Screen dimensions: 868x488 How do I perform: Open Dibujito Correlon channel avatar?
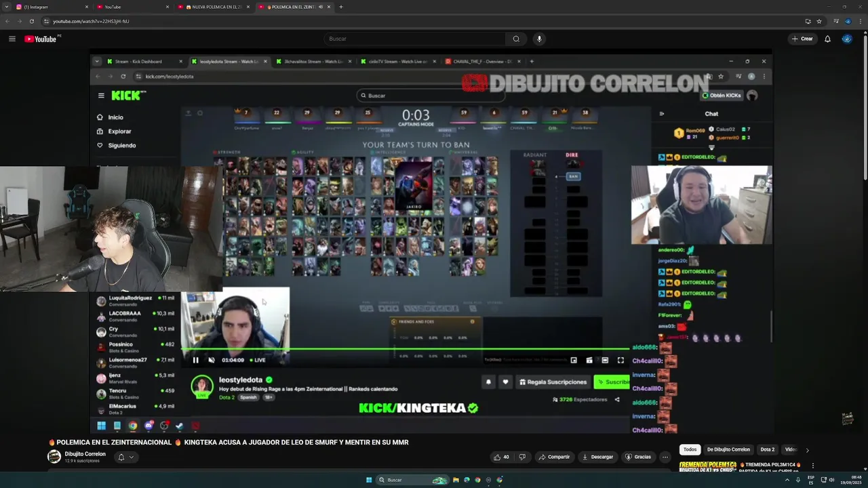[x=54, y=457]
